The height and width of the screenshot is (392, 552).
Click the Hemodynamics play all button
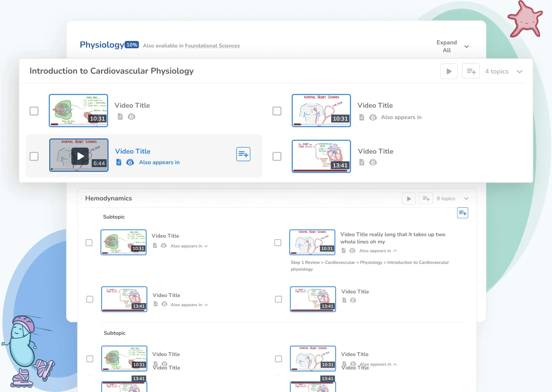point(409,199)
